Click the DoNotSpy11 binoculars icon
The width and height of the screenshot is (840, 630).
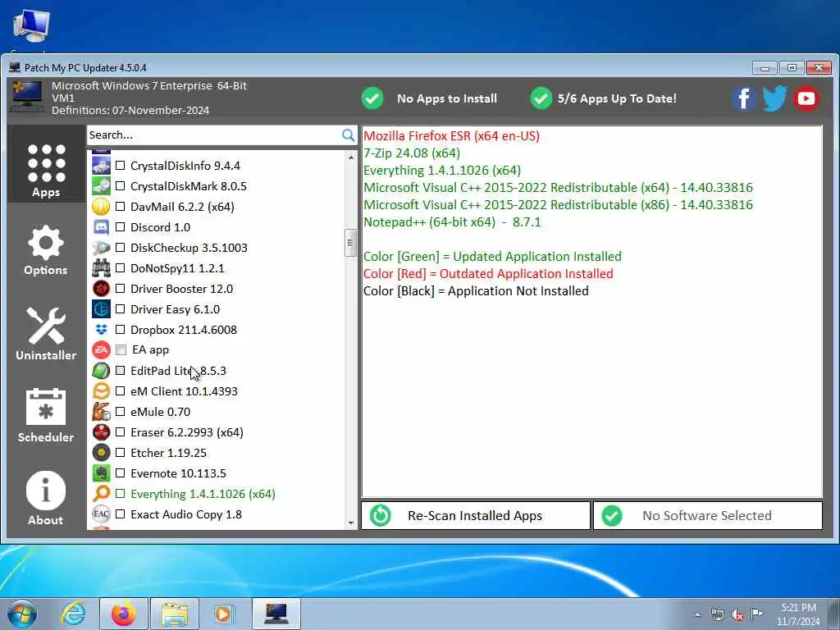[101, 268]
